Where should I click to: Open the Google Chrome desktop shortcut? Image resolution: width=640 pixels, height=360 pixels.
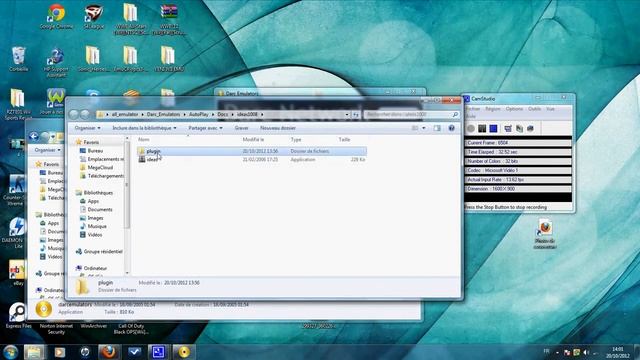[56, 16]
